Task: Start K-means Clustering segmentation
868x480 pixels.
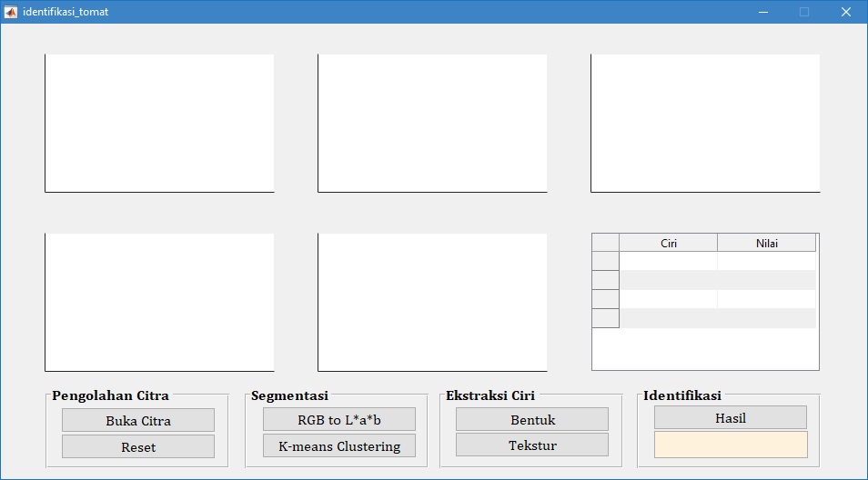Action: click(338, 445)
